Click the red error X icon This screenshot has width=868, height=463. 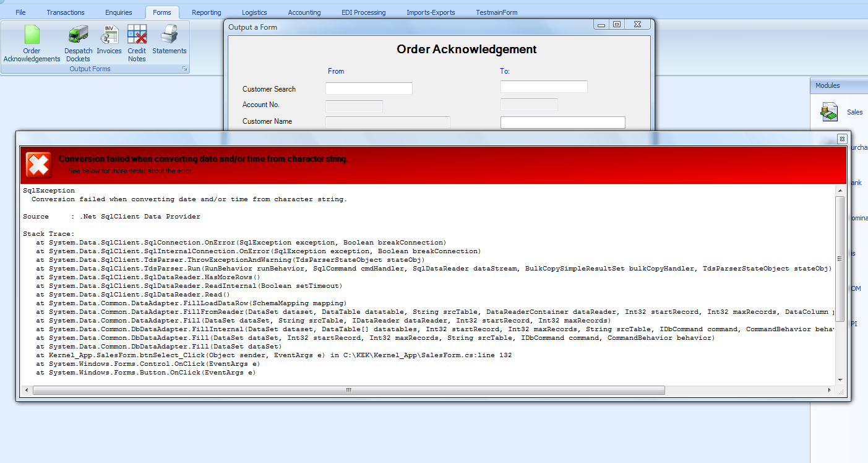click(38, 165)
